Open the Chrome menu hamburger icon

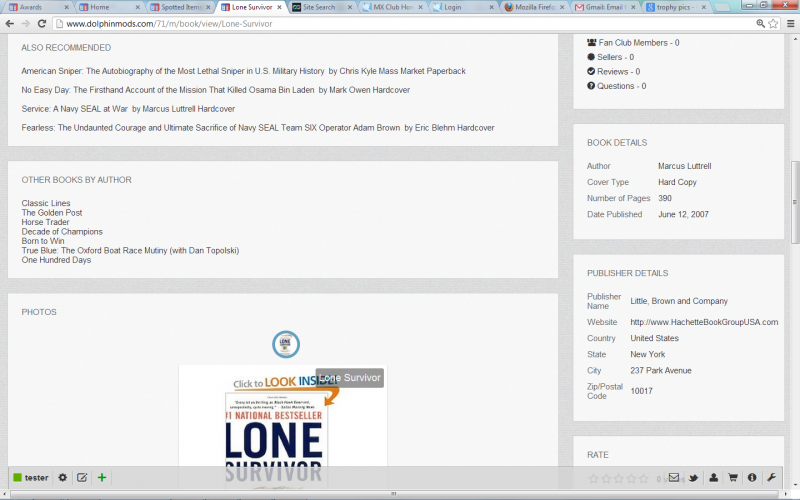point(790,23)
